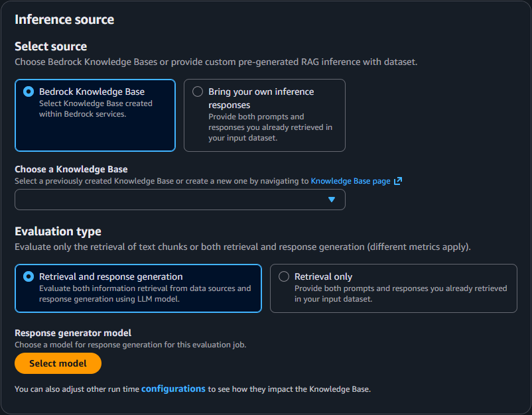
Task: Click the external link icon beside Knowledge Base page
Action: pos(398,181)
